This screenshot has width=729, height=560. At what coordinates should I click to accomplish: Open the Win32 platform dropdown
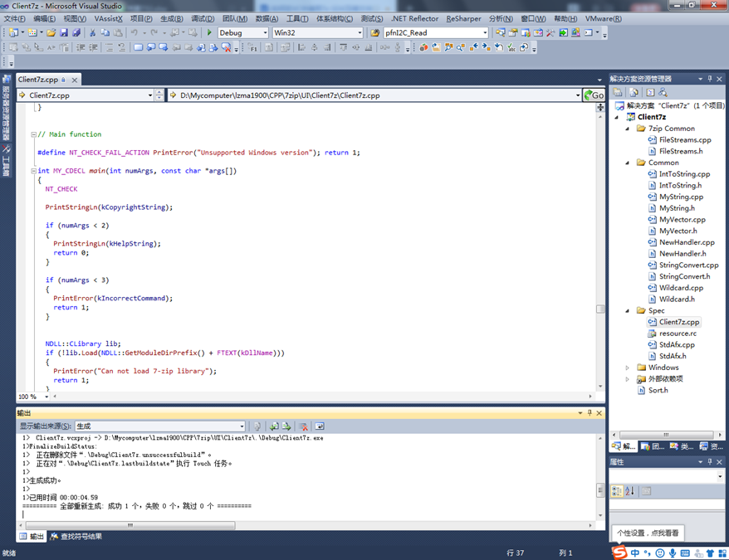click(360, 32)
